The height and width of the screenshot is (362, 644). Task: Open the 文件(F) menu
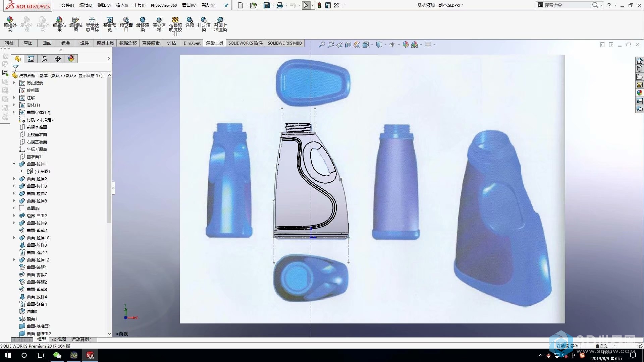click(67, 5)
